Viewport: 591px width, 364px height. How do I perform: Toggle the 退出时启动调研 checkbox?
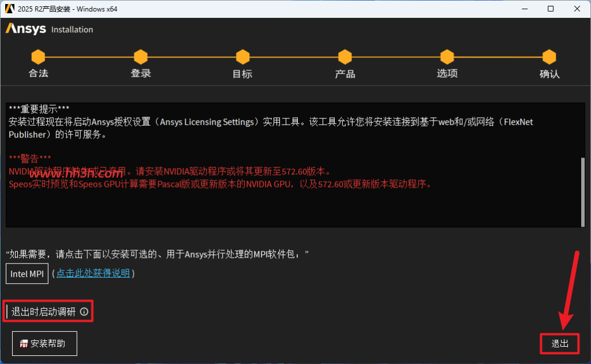click(7, 312)
